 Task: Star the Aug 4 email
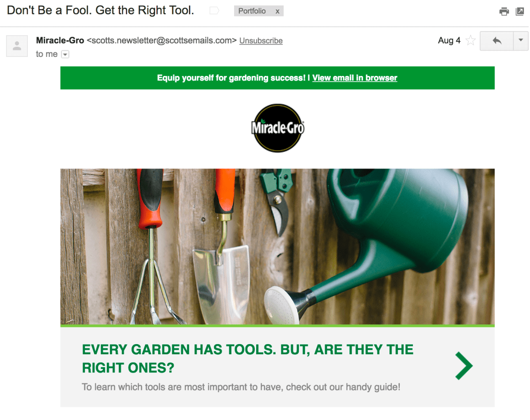(x=471, y=41)
